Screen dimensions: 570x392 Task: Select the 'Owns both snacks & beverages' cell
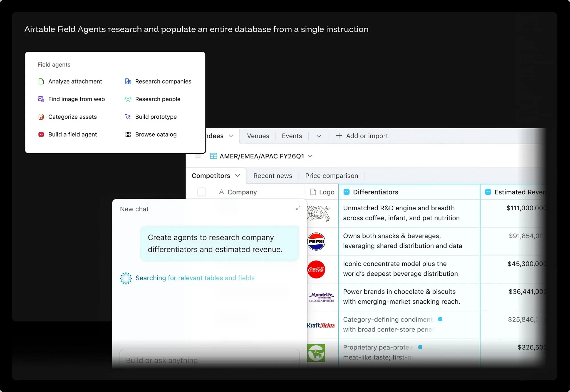click(409, 241)
